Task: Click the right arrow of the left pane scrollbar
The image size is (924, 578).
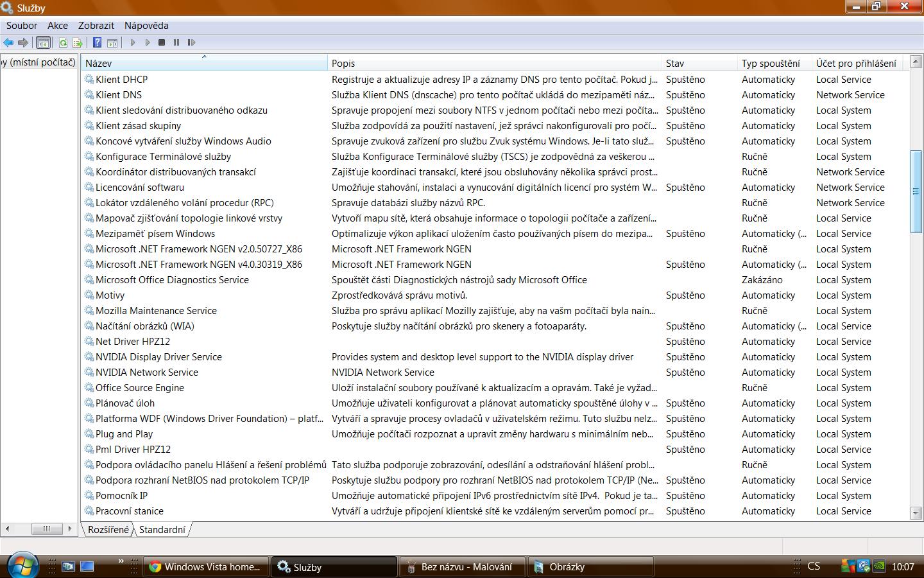Action: (70, 529)
